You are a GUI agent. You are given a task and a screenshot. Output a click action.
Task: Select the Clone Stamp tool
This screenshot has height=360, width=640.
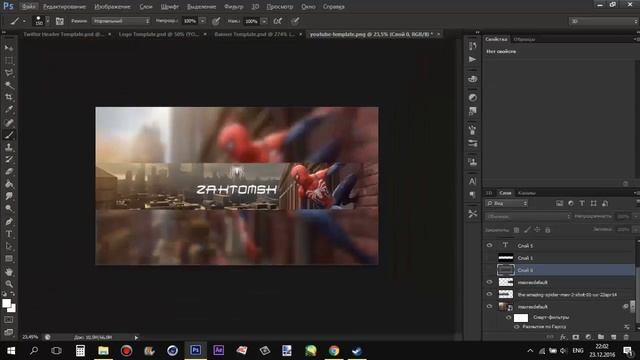[x=9, y=147]
